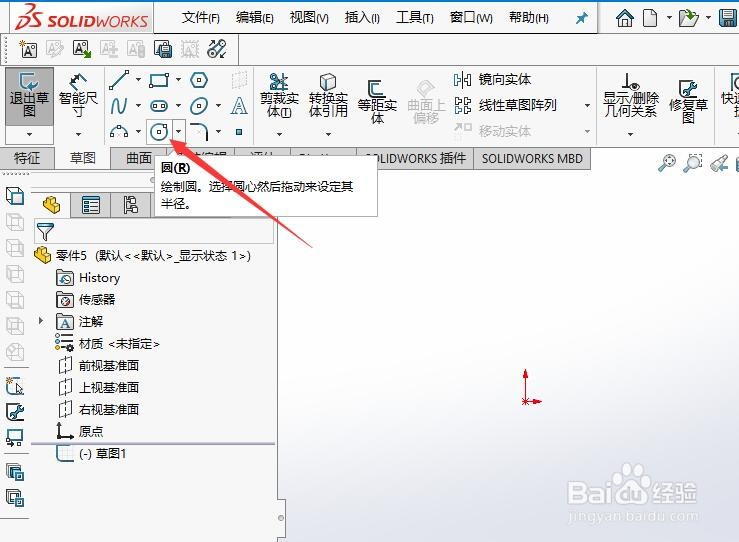Image resolution: width=739 pixels, height=542 pixels.
Task: Select the Ellipse sketch tool
Action: point(199,106)
